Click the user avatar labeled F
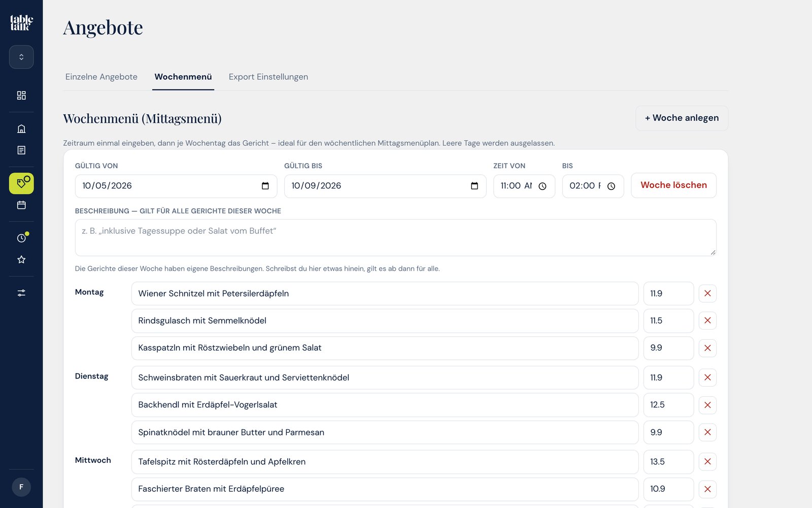The image size is (812, 508). [x=21, y=487]
